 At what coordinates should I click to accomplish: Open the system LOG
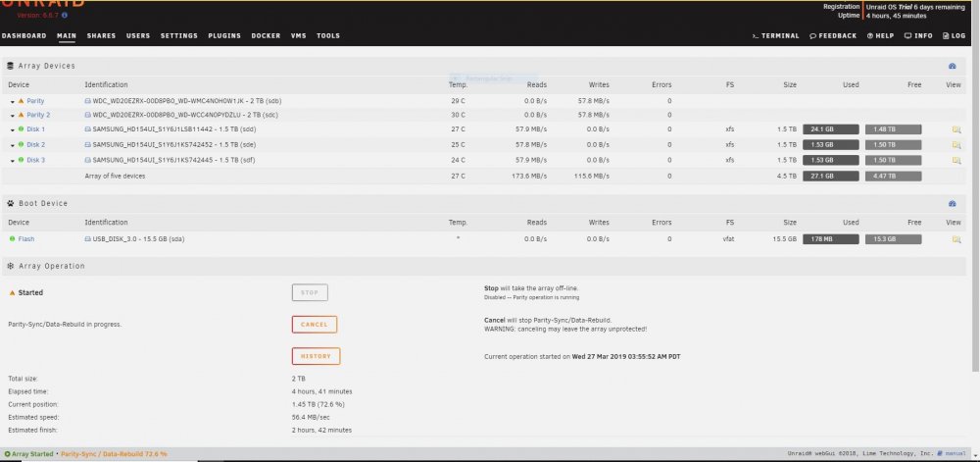(x=955, y=35)
